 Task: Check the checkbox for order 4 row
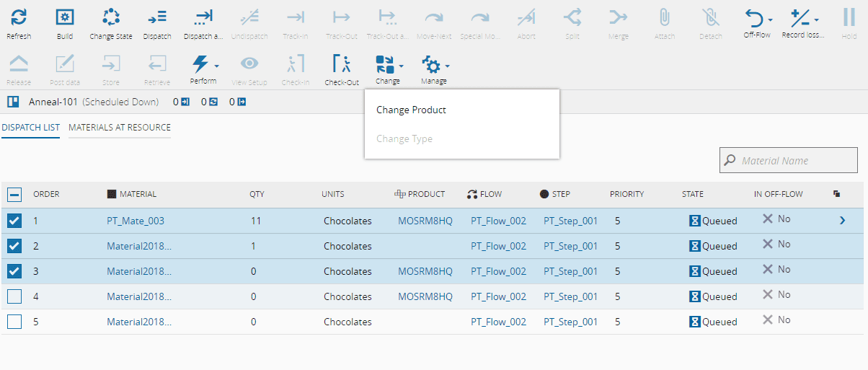click(x=14, y=296)
